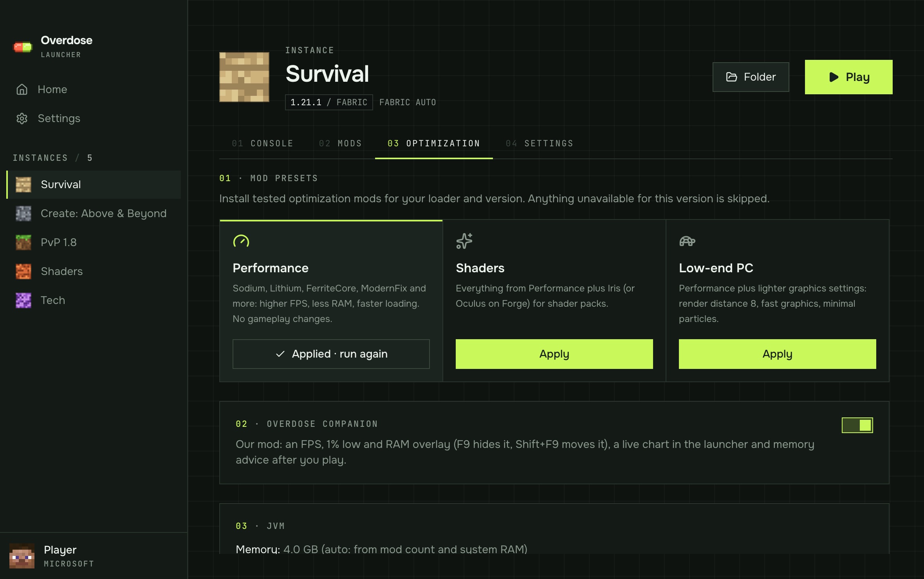Click the Home house icon
Screen dimensions: 924x579
pyautogui.click(x=22, y=90)
